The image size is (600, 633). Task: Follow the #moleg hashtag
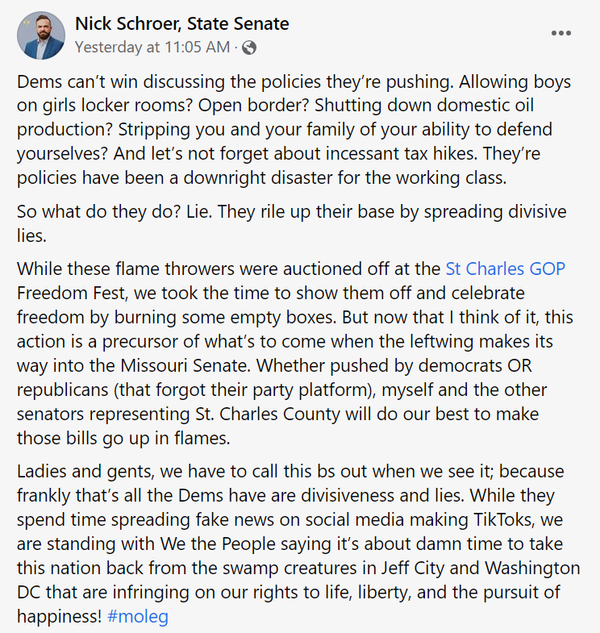pyautogui.click(x=138, y=616)
